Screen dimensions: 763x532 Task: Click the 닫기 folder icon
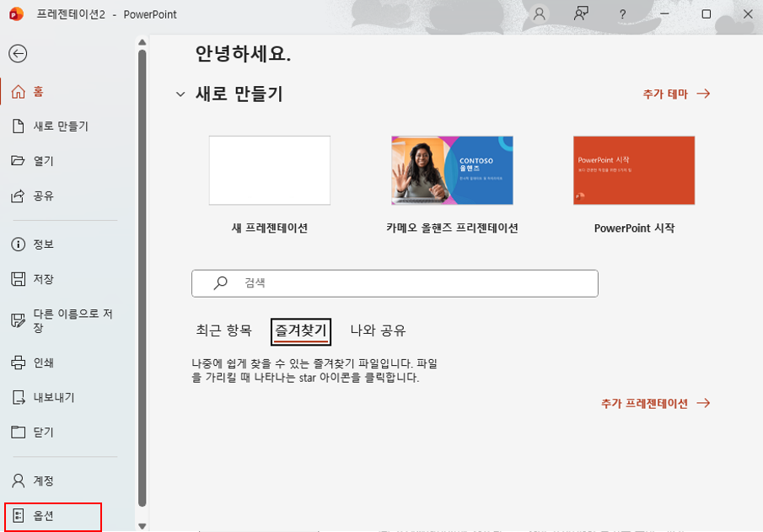pos(18,432)
